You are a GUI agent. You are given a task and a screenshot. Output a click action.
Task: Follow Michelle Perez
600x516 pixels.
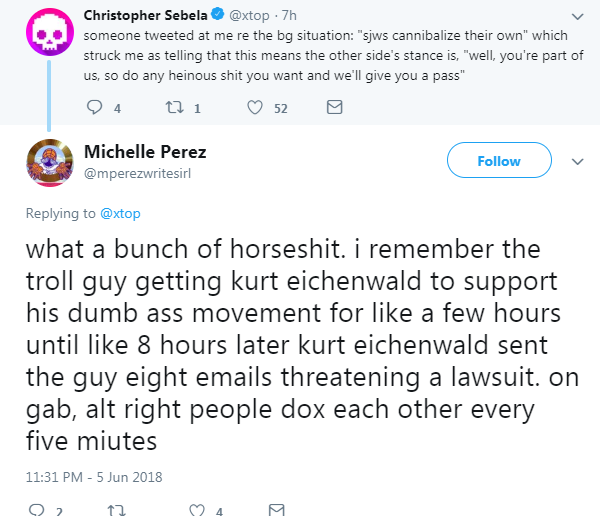coord(499,160)
